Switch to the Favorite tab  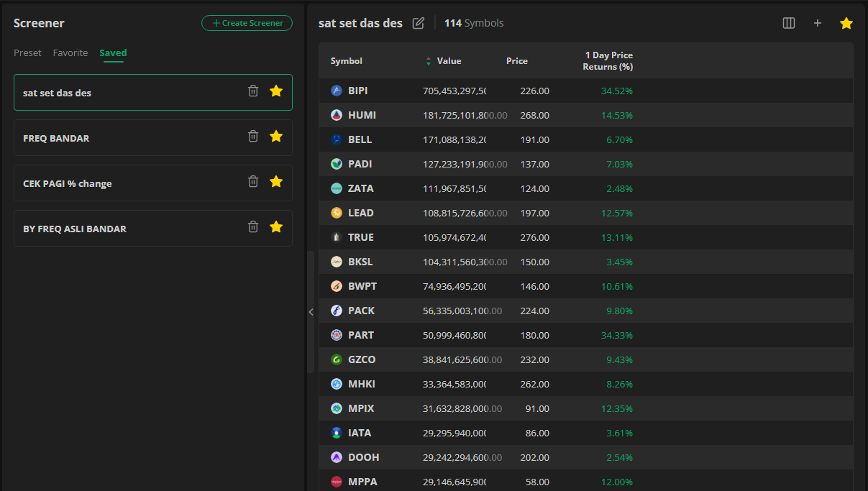click(x=70, y=52)
